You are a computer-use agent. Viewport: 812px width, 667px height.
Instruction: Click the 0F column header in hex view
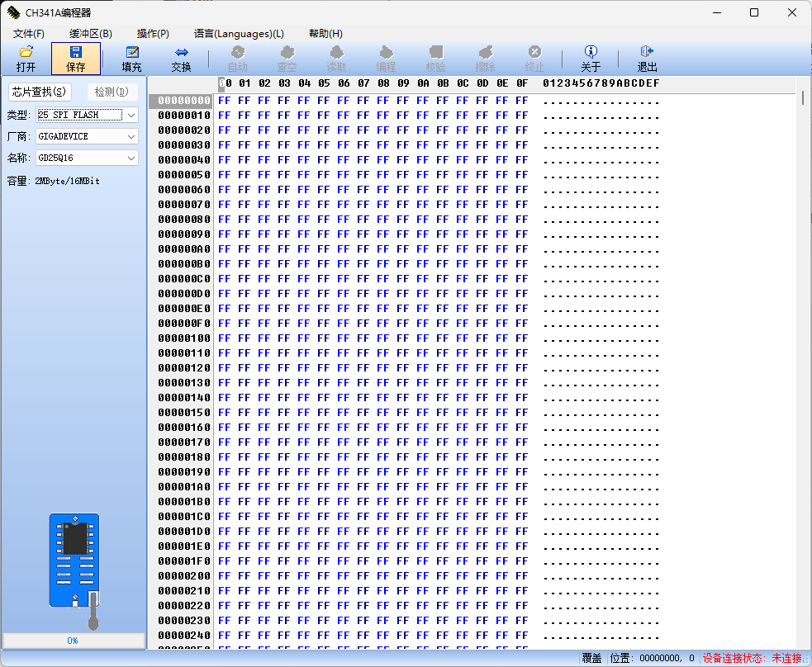(522, 83)
